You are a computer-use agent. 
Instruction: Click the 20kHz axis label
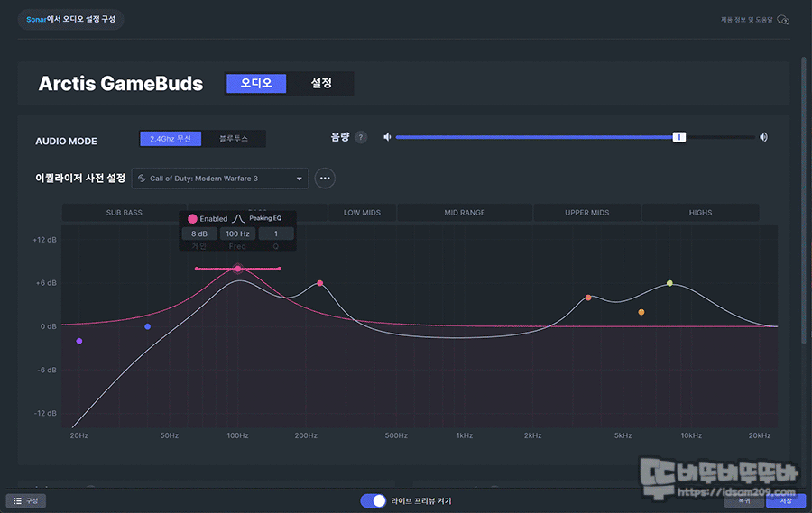click(759, 435)
